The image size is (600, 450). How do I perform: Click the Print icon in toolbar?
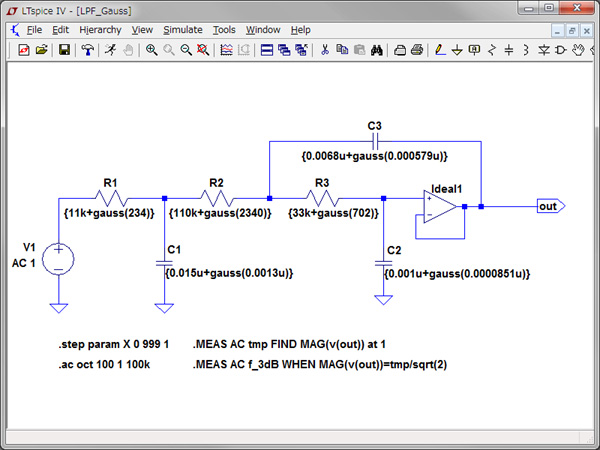click(x=416, y=49)
